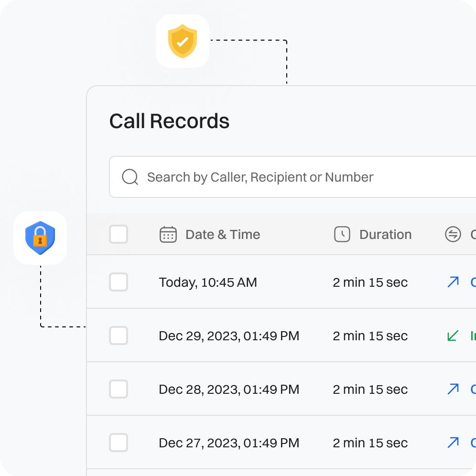
Task: Click the clock icon beside Duration
Action: 342,235
